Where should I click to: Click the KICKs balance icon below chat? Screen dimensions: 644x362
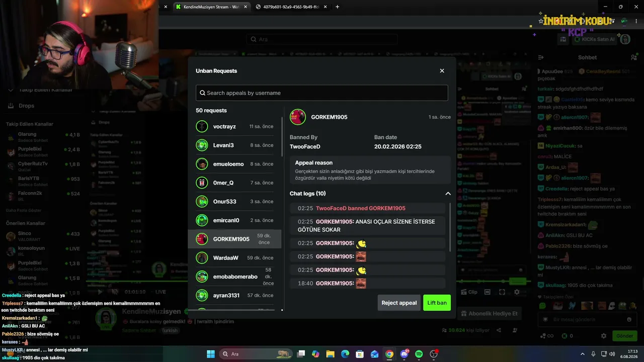click(564, 336)
